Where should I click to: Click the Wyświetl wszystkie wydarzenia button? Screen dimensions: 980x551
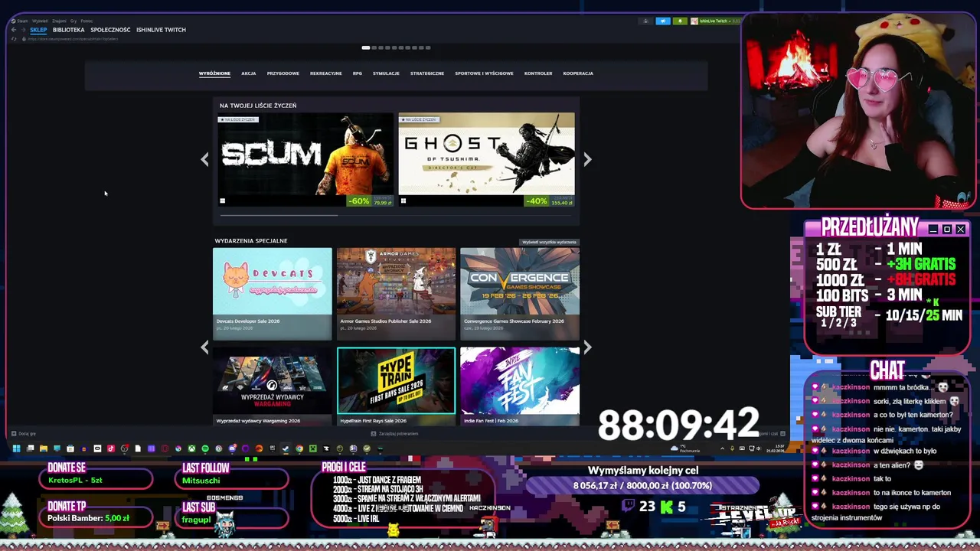[549, 242]
